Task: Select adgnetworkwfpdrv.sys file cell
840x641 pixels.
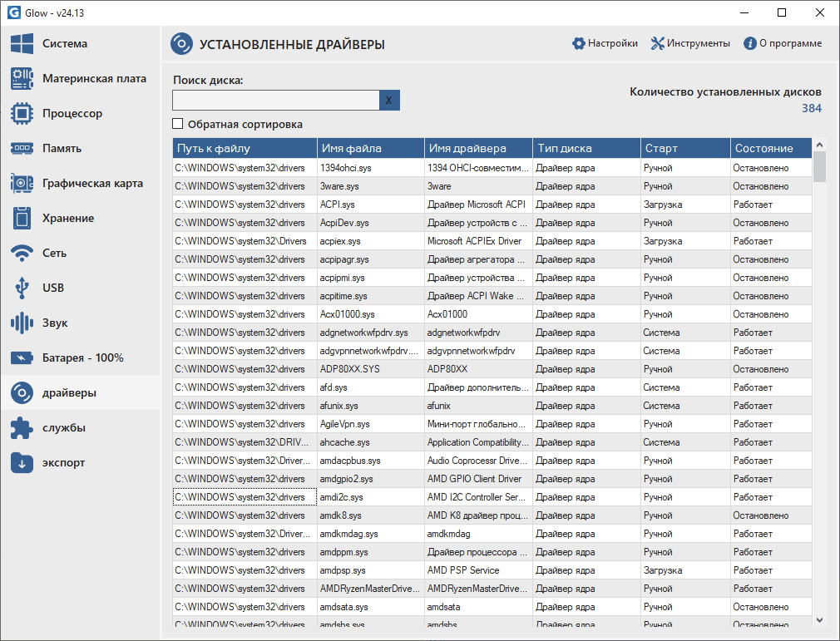Action: click(x=371, y=333)
